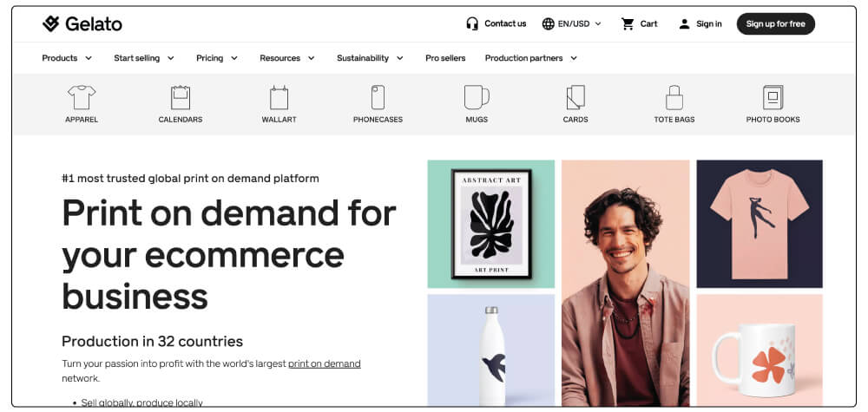Select the Mugs category icon

(477, 97)
